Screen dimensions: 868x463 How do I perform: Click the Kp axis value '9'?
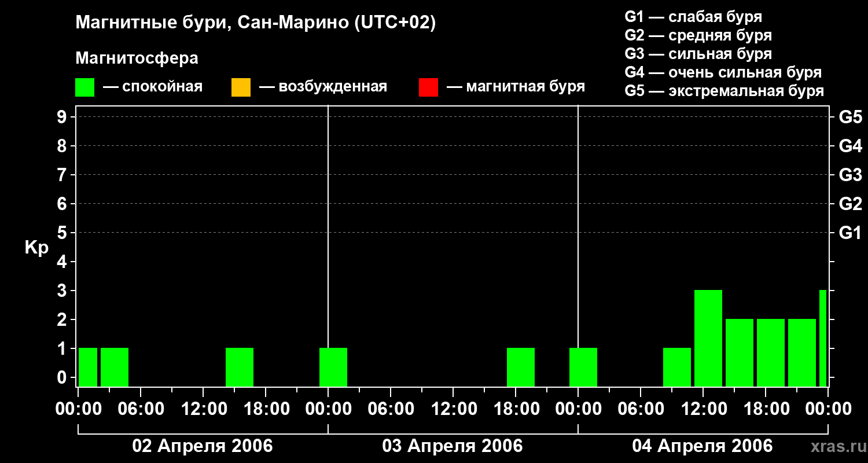63,117
